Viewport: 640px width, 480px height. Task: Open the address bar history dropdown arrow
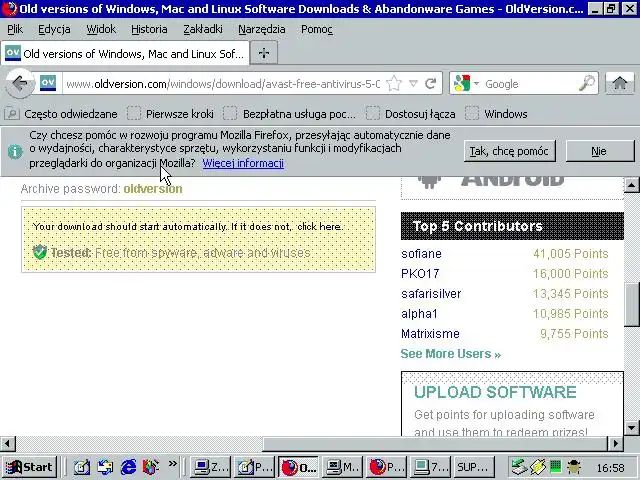pyautogui.click(x=413, y=84)
